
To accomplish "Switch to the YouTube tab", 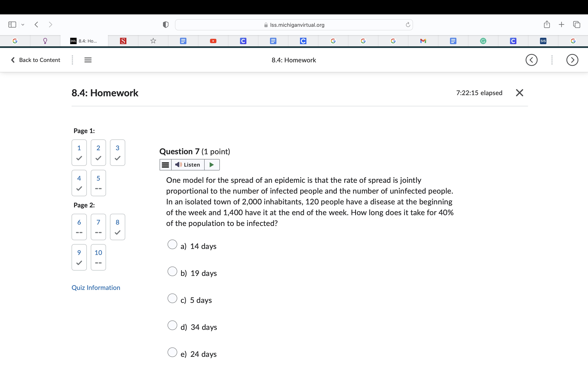I will (213, 41).
